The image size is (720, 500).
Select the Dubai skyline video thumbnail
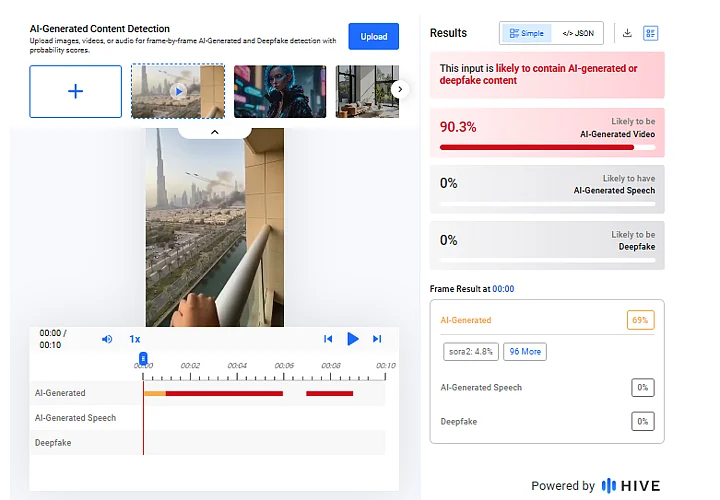[x=178, y=91]
